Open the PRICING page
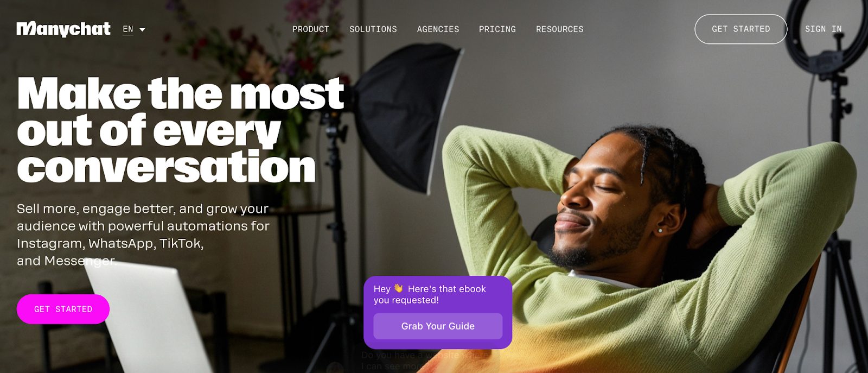The width and height of the screenshot is (868, 373). (x=497, y=29)
